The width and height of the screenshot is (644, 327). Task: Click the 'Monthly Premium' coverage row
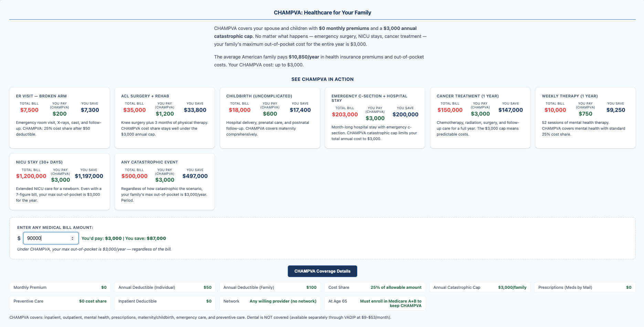pyautogui.click(x=60, y=287)
